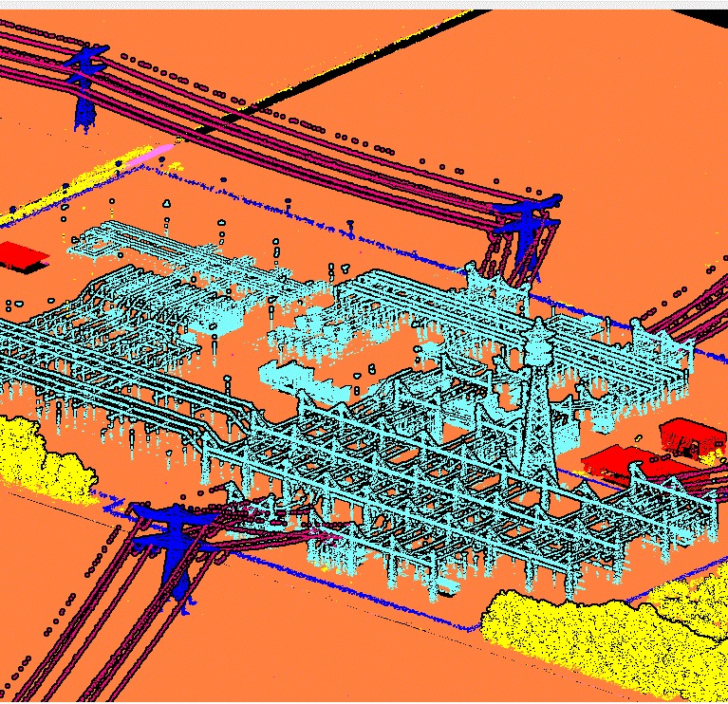Viewport: 728px width, 704px height.
Task: Select the small red building at left edge
Action: click(19, 254)
